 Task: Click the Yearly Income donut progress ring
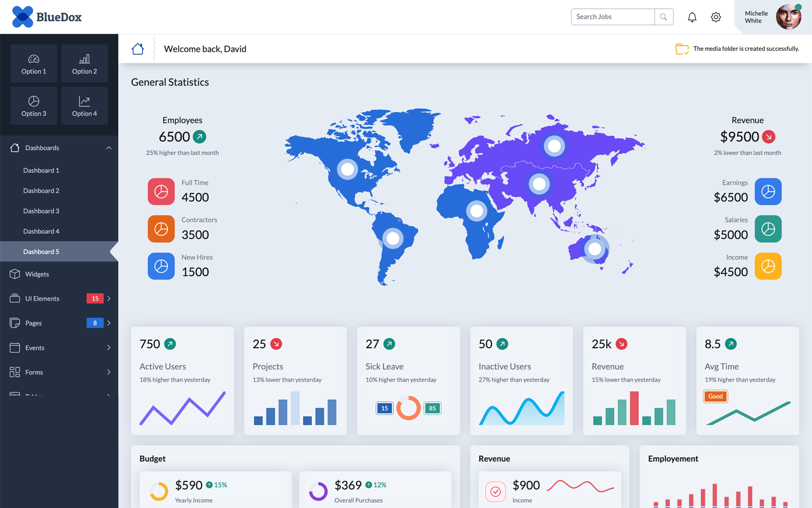159,492
